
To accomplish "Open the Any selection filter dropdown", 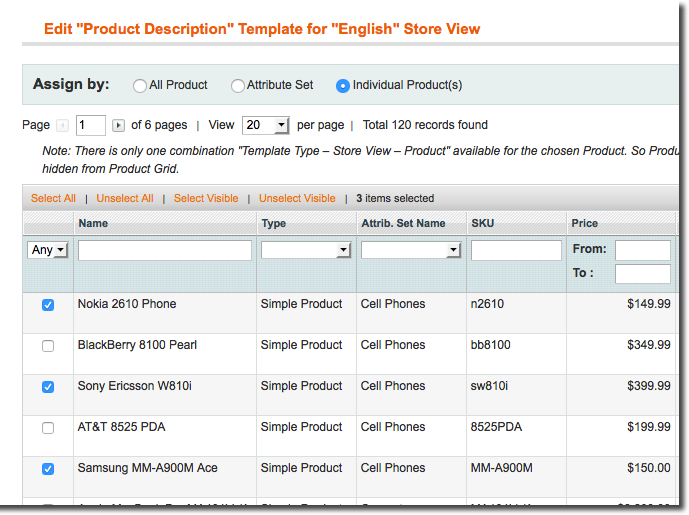I will click(x=47, y=250).
